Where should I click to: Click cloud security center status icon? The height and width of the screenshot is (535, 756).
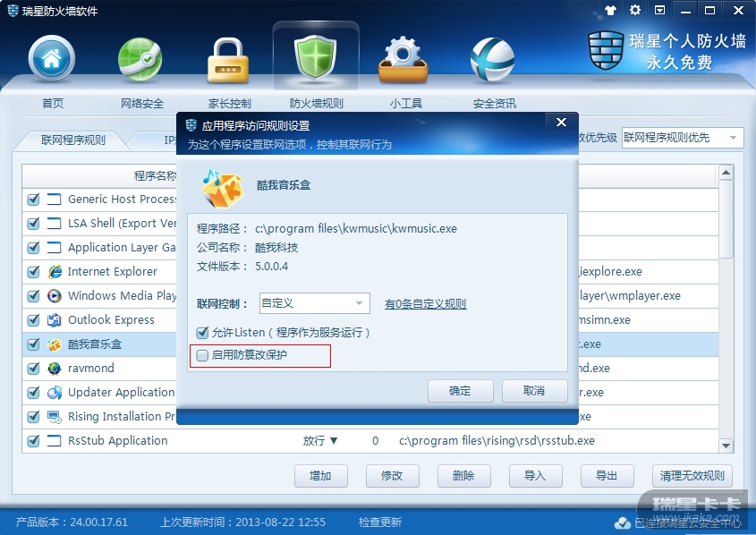coord(623,522)
